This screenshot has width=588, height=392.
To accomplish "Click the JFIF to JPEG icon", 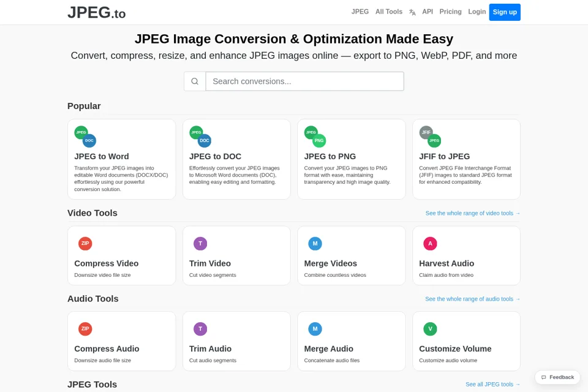I will point(430,137).
